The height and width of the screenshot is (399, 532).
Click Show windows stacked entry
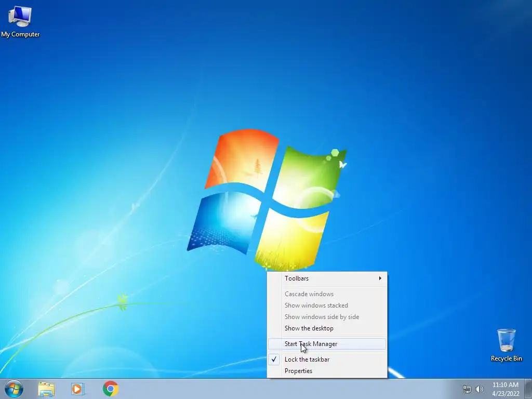pos(327,305)
